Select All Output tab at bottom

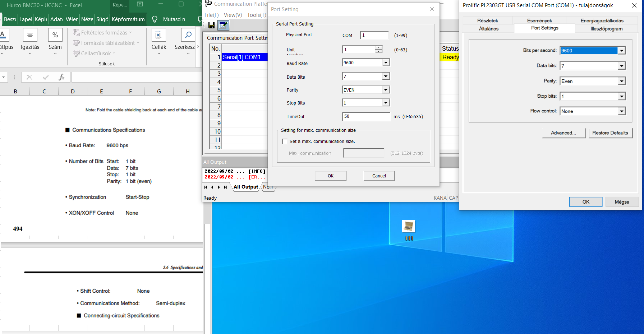pos(246,187)
